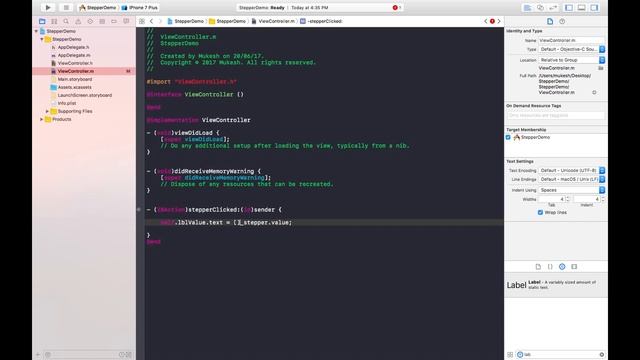
Task: Open the Issue navigator warning icon
Action: pyautogui.click(x=78, y=21)
